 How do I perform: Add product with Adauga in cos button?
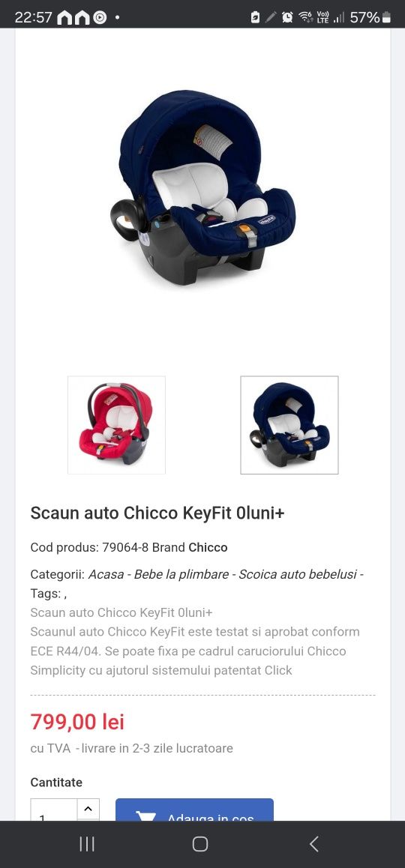[194, 810]
